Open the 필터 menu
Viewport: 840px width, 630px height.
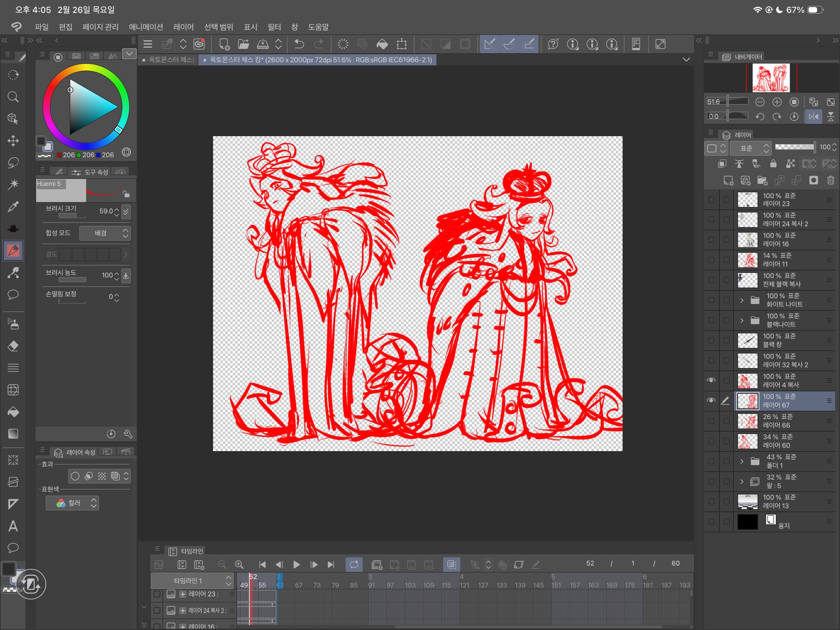274,27
